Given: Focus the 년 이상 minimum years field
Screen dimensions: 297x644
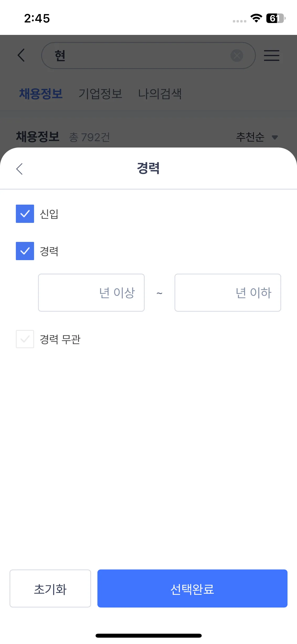Looking at the screenshot, I should point(91,293).
